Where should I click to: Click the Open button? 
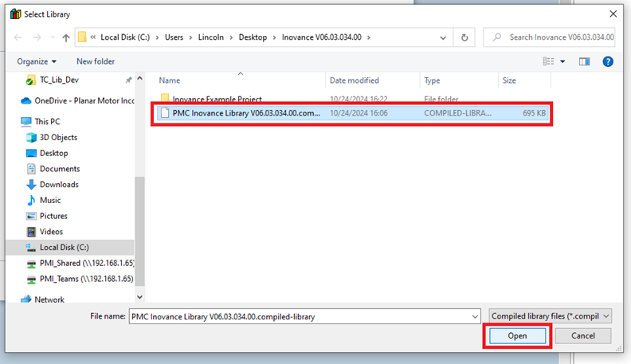(517, 336)
